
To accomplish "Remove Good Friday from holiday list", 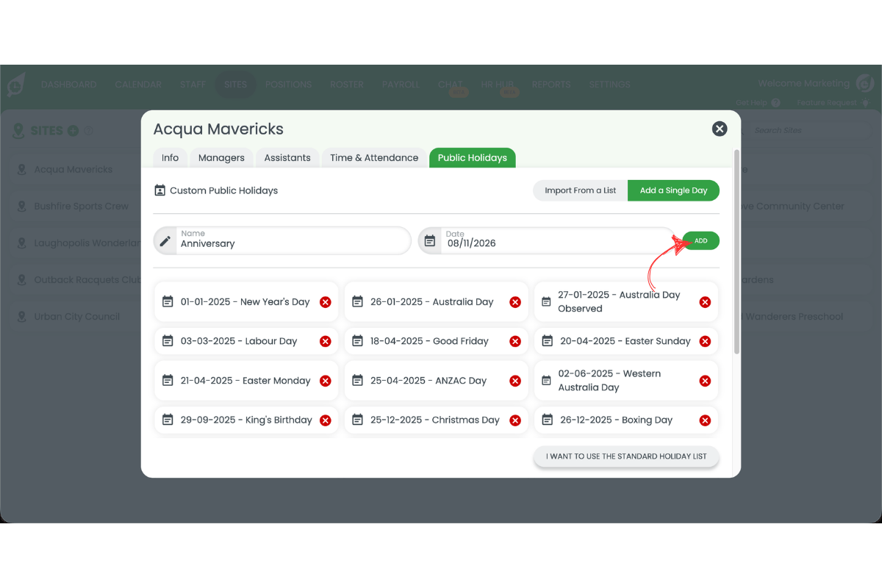I will (515, 341).
